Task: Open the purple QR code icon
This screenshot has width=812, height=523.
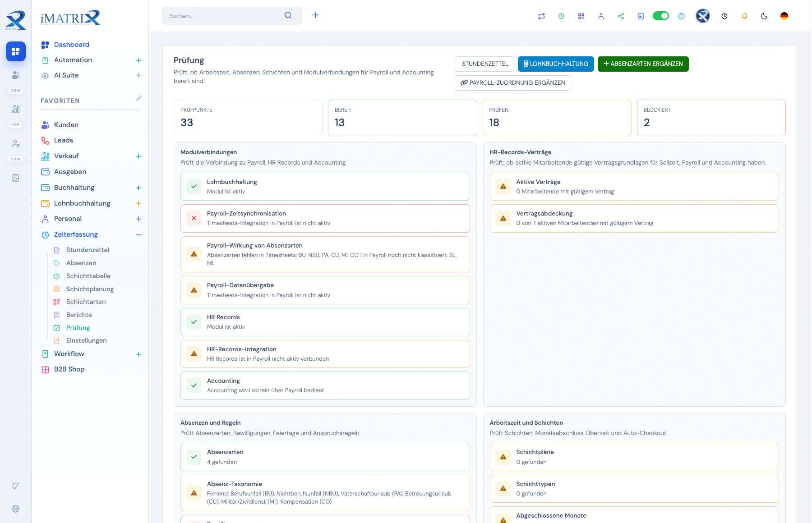Action: (x=581, y=16)
